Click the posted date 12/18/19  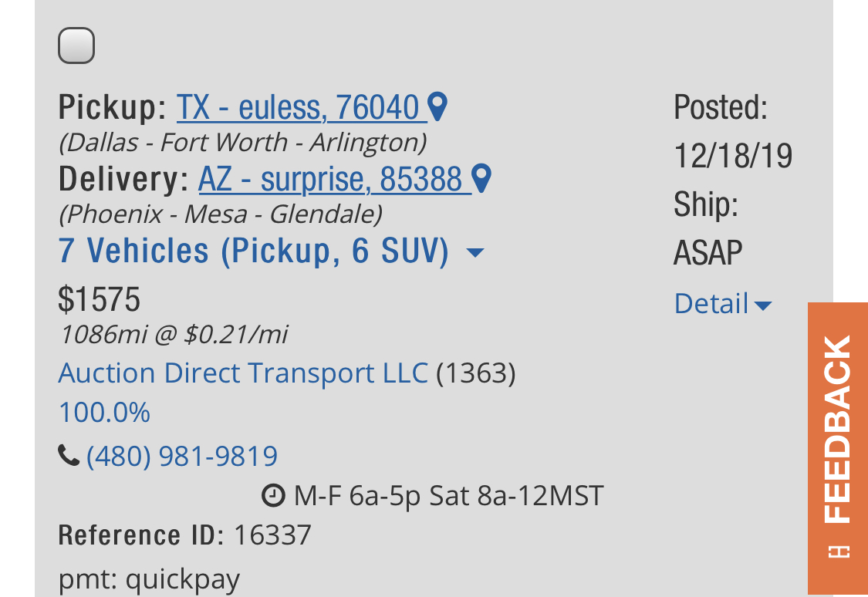pos(733,156)
